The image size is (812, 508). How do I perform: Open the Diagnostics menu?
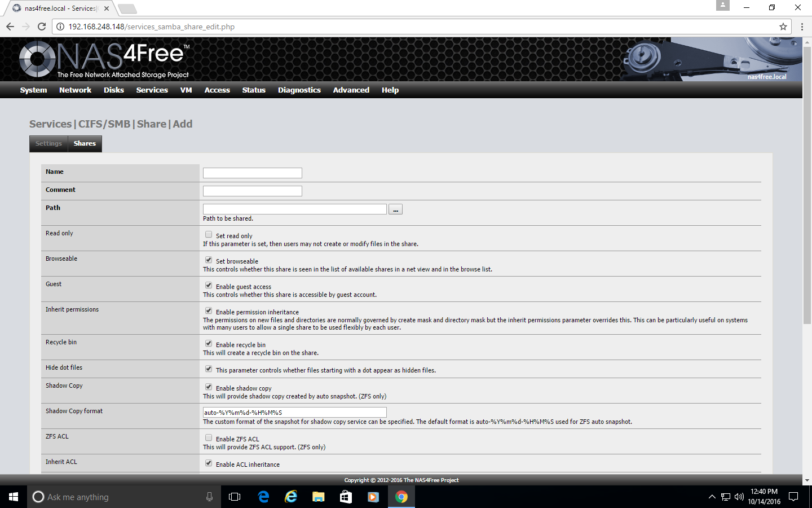(299, 90)
